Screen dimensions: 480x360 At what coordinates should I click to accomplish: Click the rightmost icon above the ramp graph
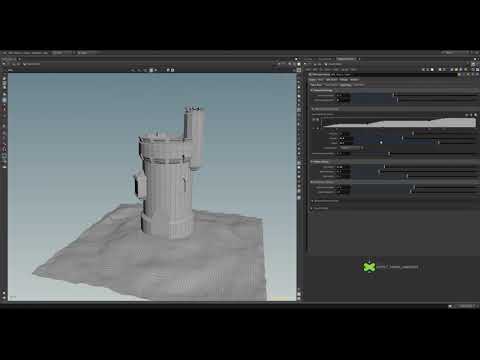click(x=475, y=115)
